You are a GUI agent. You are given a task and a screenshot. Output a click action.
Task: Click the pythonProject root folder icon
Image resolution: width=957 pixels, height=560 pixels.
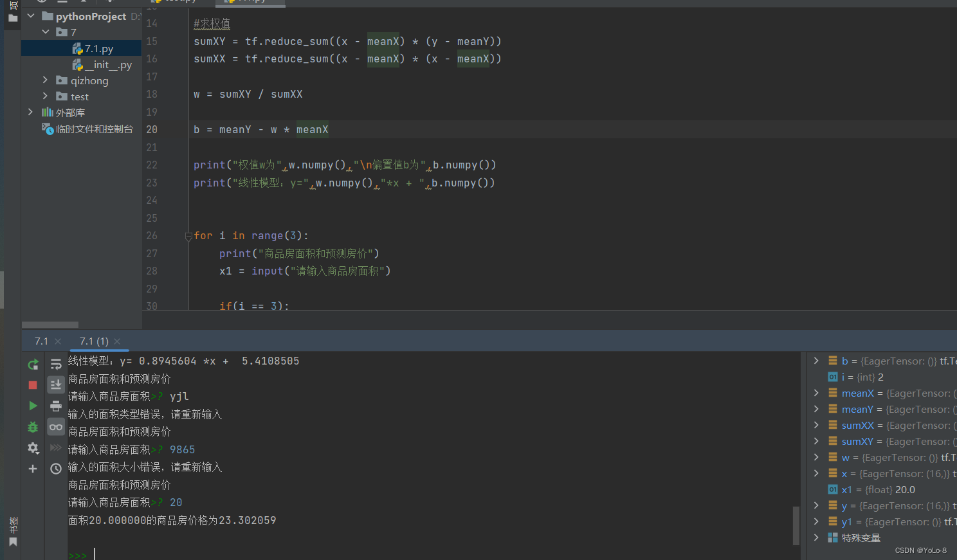coord(48,16)
